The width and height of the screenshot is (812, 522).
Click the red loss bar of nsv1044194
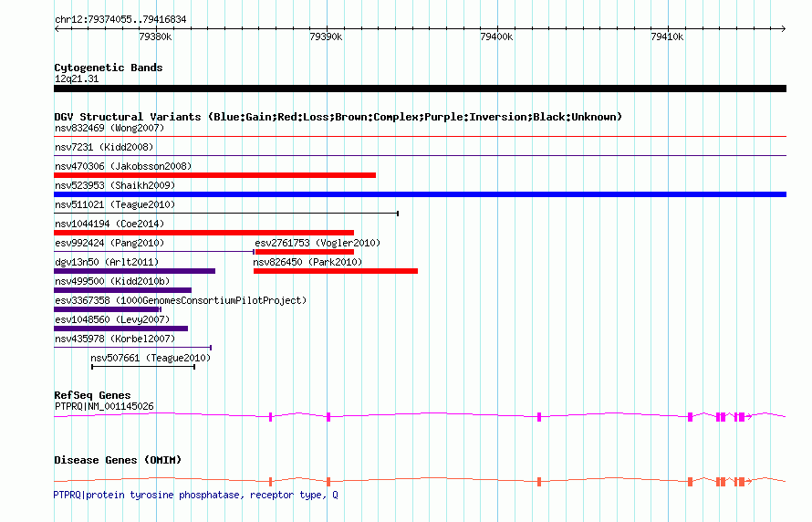(204, 233)
